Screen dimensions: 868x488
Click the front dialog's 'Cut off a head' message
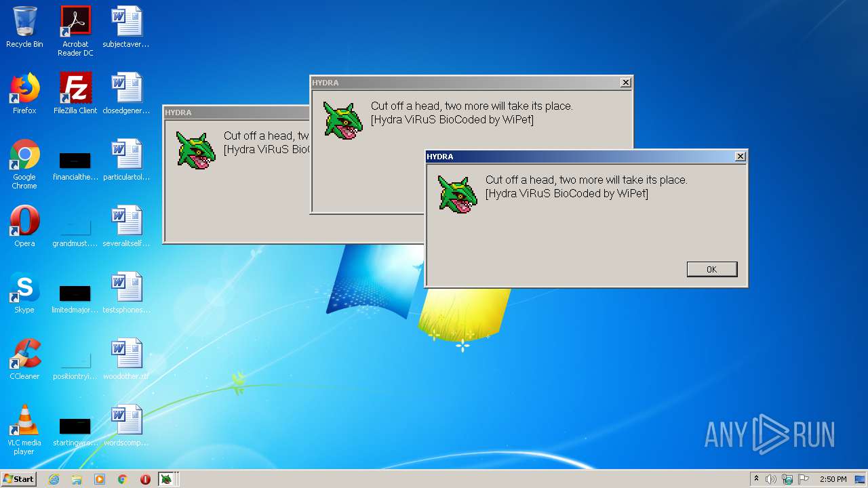587,180
